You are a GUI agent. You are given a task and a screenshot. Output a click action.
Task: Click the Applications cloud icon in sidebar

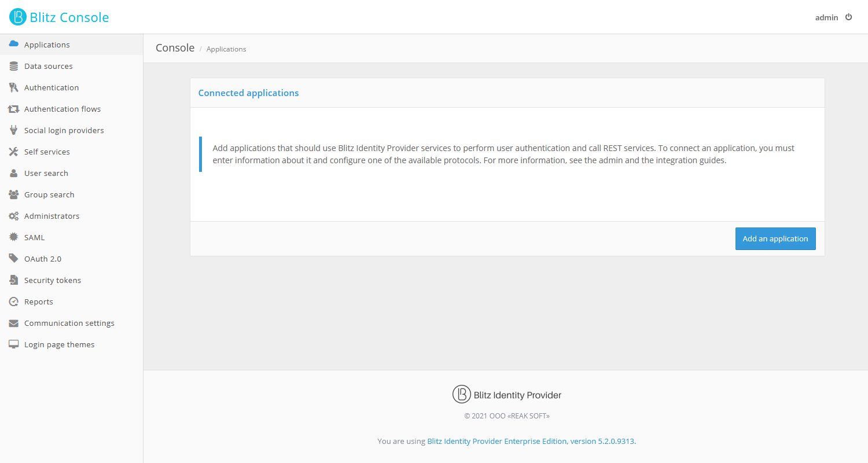(14, 45)
